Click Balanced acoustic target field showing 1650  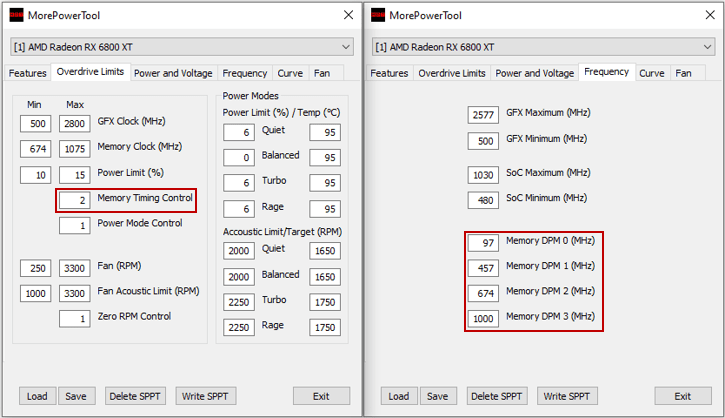[x=325, y=277]
